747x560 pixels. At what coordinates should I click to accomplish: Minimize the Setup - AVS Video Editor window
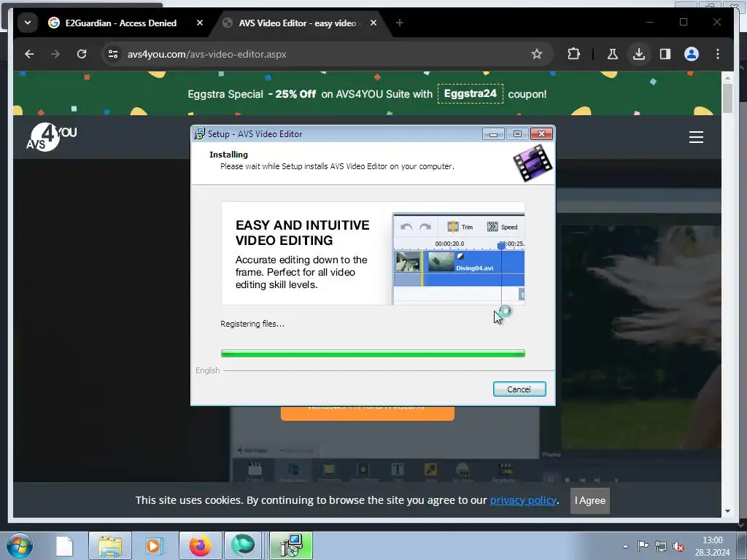point(493,134)
